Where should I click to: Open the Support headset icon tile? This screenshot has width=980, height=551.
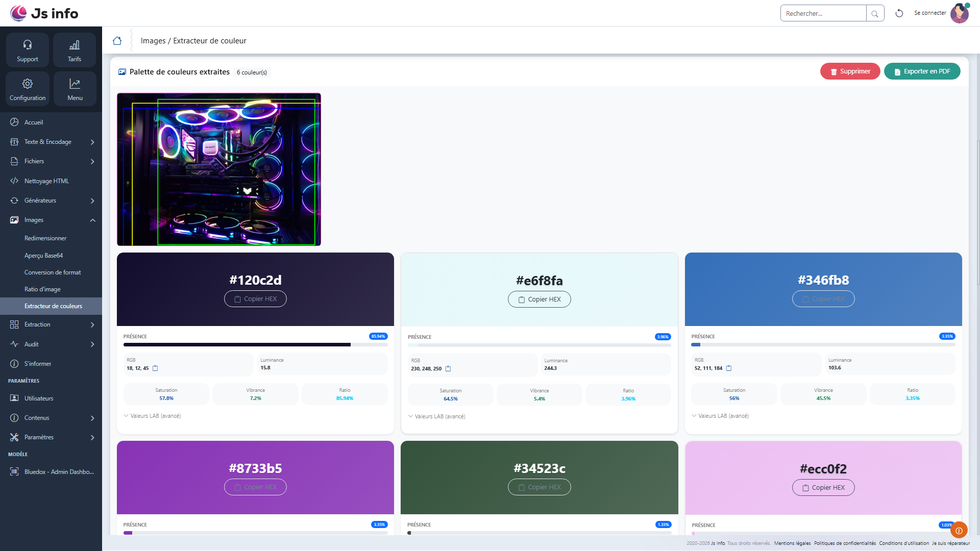28,50
